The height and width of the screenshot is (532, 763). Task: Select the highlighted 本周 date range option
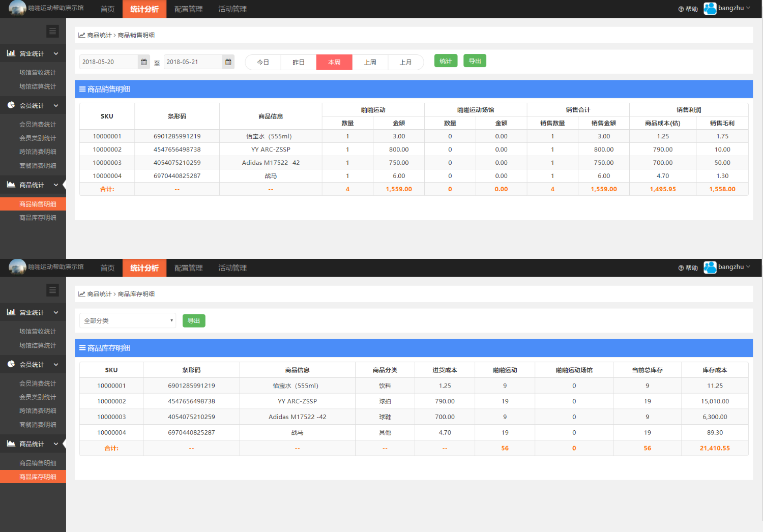334,62
